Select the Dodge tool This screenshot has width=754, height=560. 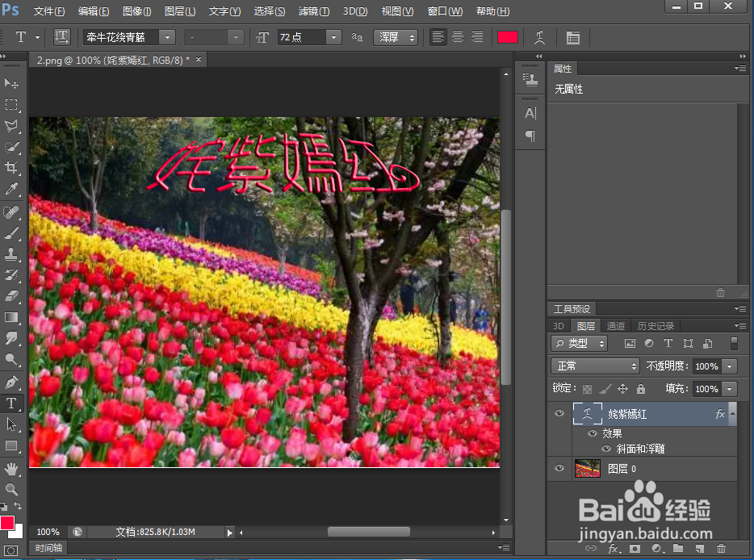click(x=11, y=360)
